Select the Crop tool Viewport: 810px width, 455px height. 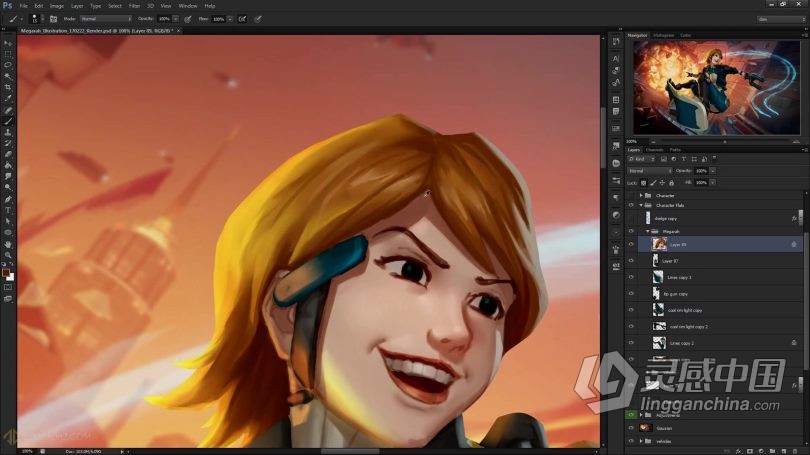[8, 87]
